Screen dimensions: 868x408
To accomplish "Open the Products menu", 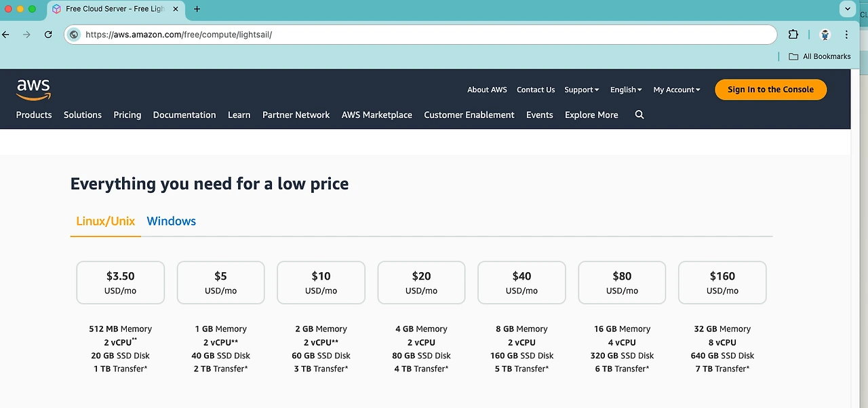I will click(34, 115).
